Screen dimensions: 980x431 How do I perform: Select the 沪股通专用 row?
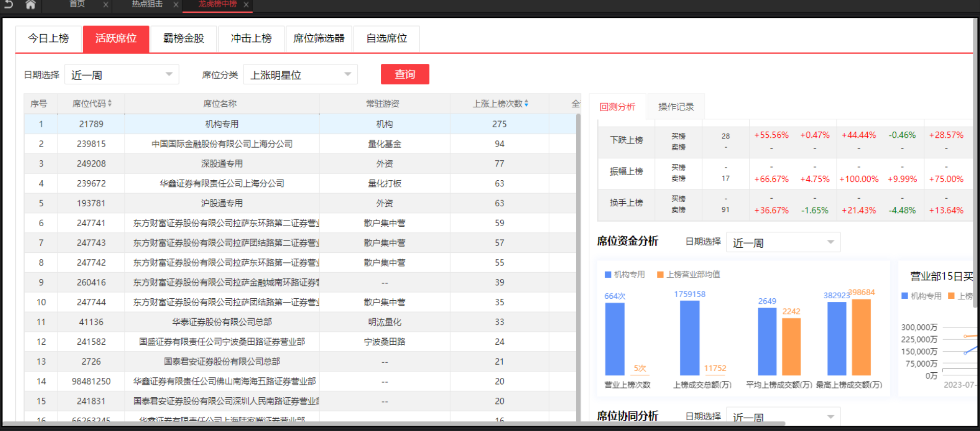[300, 203]
